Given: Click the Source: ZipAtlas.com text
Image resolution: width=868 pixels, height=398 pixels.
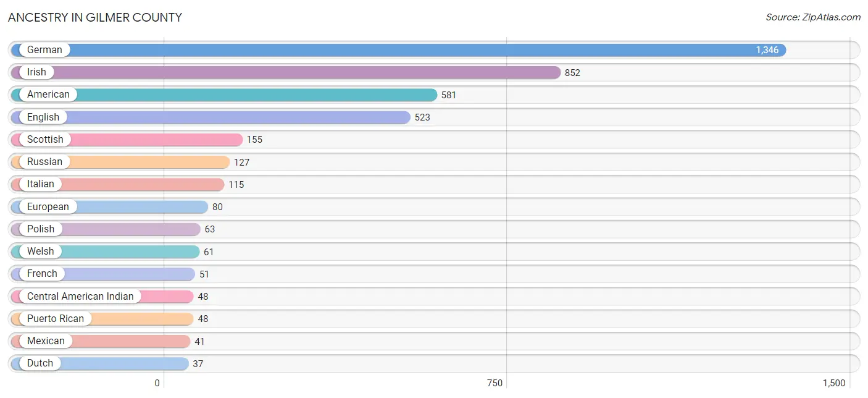Looking at the screenshot, I should pos(813,17).
